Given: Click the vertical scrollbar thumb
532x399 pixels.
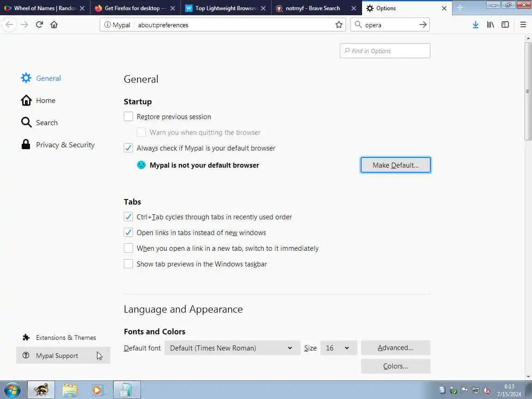Looking at the screenshot, I should coord(528,91).
